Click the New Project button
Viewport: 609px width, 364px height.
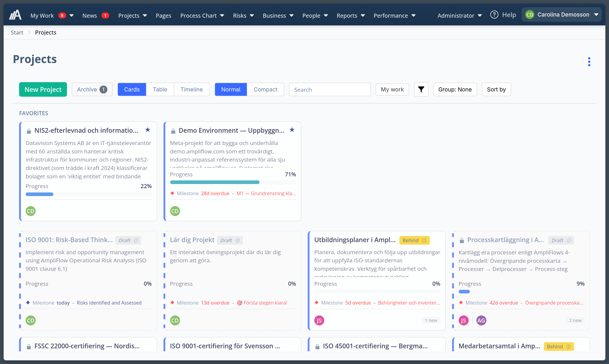[43, 90]
